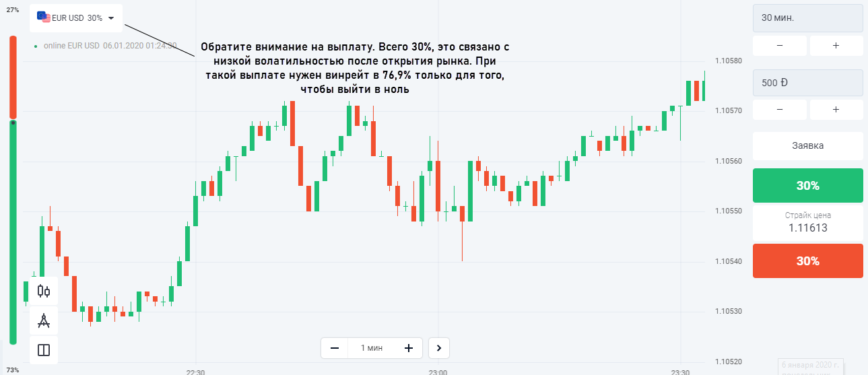Click the 1 мин timeframe label
Screen dimensions: 868x375
(x=372, y=348)
